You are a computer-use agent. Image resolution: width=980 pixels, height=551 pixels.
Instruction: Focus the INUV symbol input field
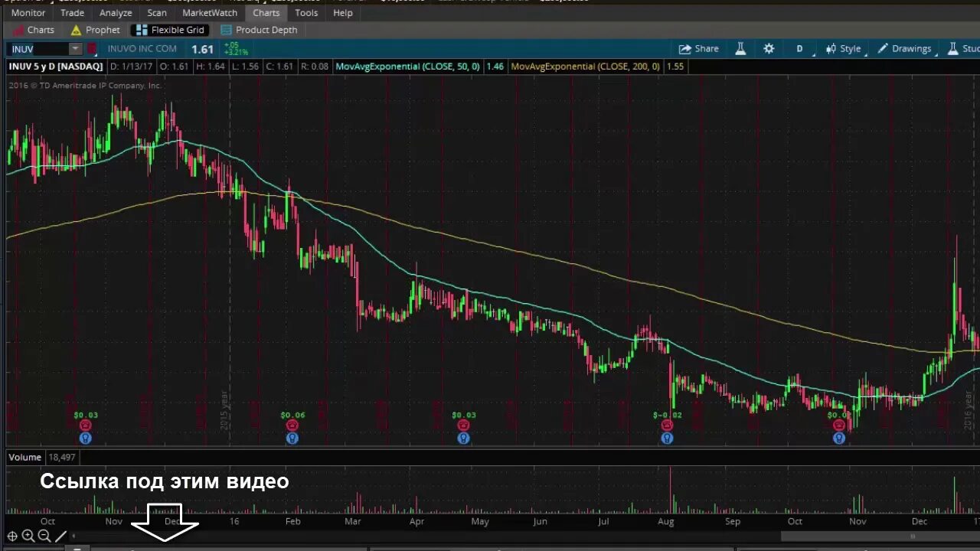[38, 49]
